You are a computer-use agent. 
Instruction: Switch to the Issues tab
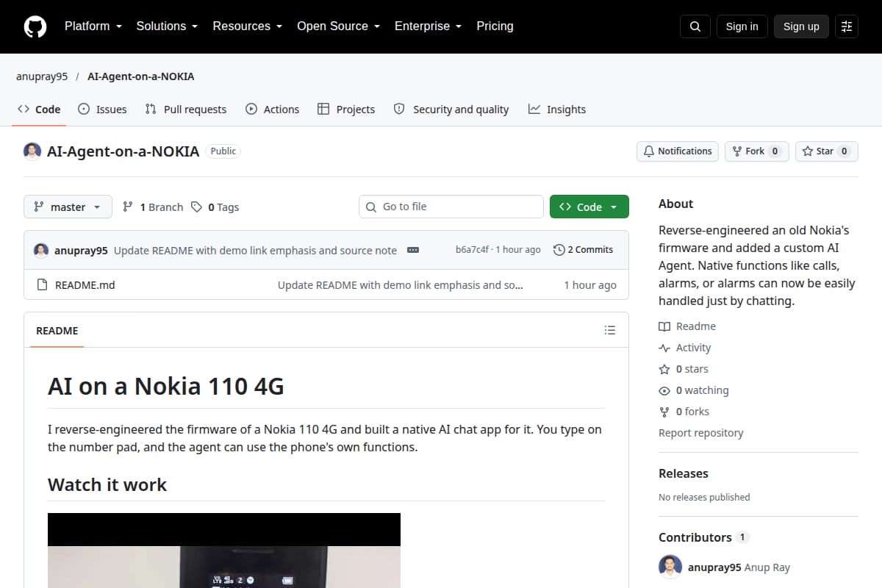(x=102, y=109)
